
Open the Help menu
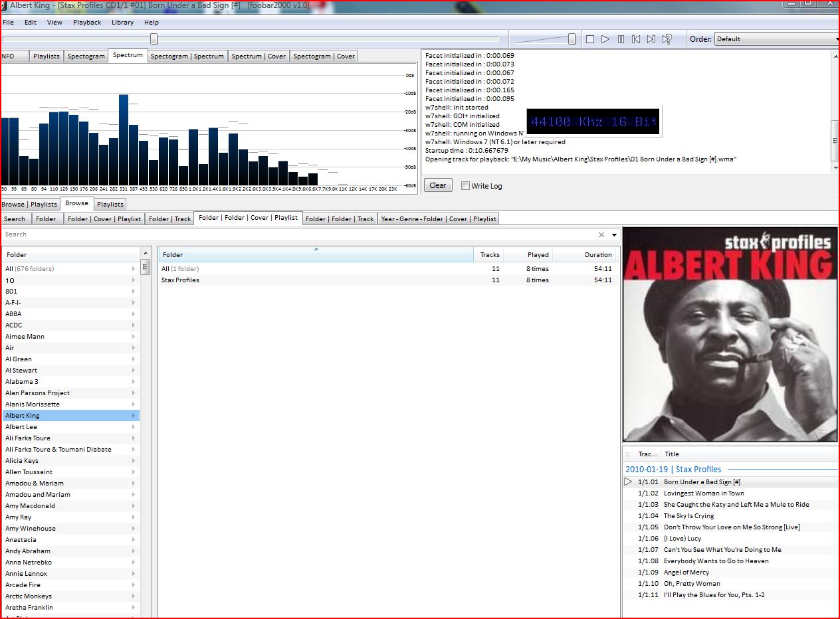[152, 23]
